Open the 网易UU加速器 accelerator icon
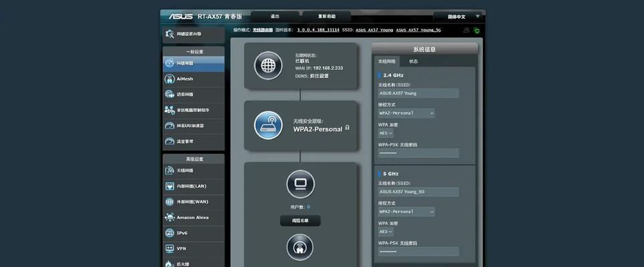The width and height of the screenshot is (644, 267). 170,125
